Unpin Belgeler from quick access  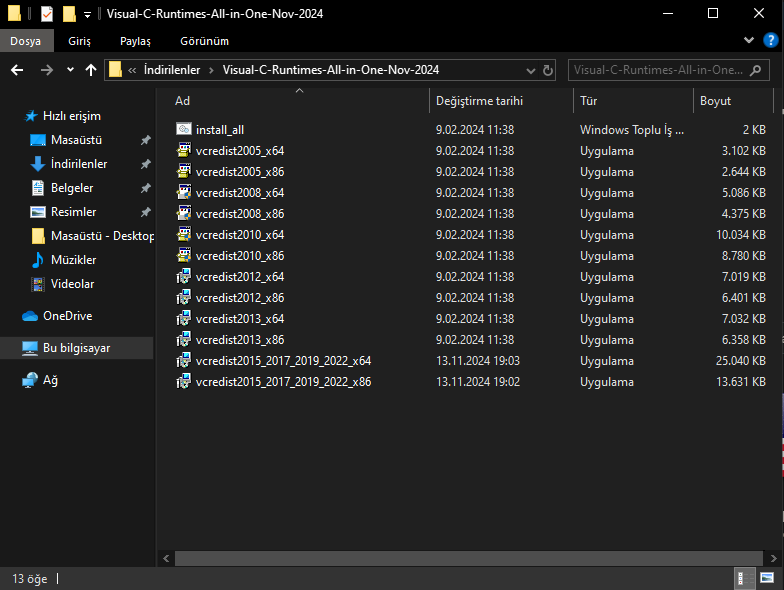point(146,188)
